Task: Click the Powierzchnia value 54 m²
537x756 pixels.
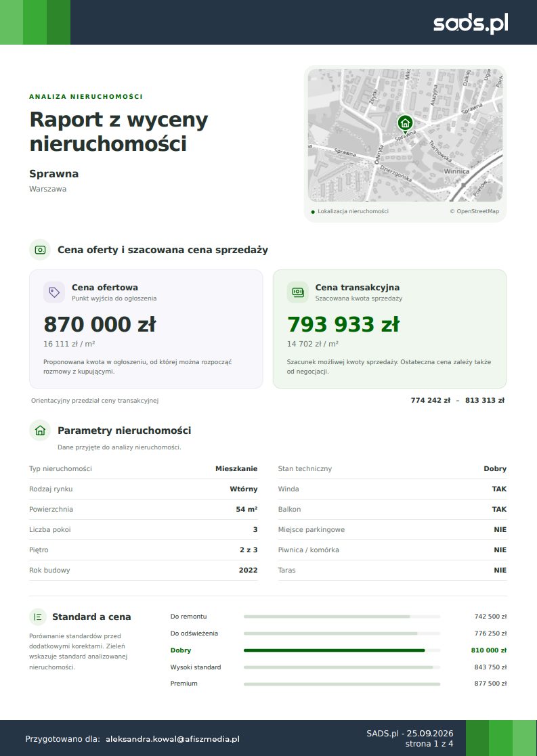Action: click(x=246, y=509)
